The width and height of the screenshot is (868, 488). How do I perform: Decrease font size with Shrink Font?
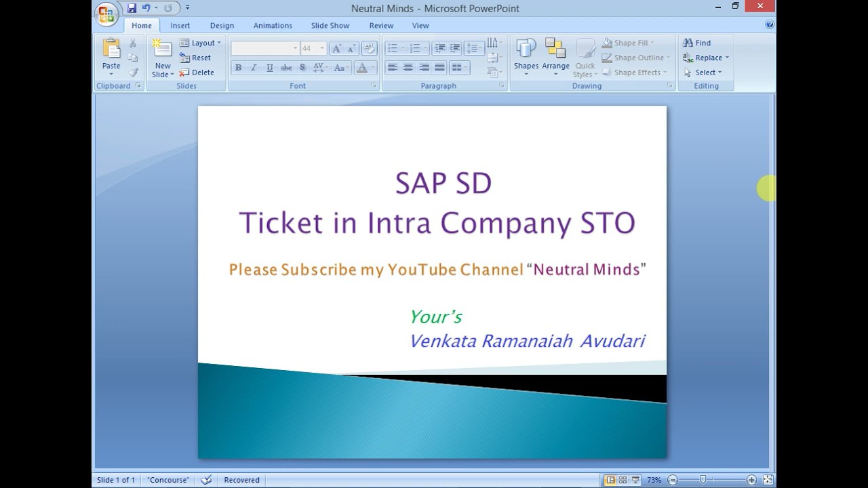[x=351, y=48]
